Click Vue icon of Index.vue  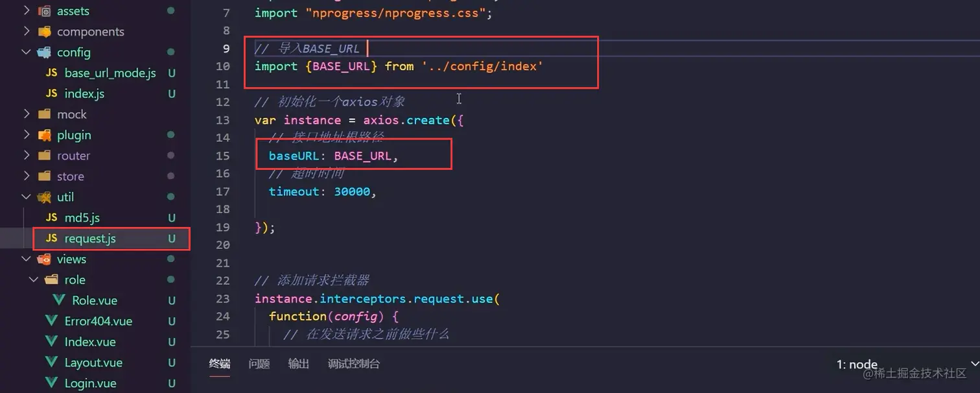click(x=52, y=342)
